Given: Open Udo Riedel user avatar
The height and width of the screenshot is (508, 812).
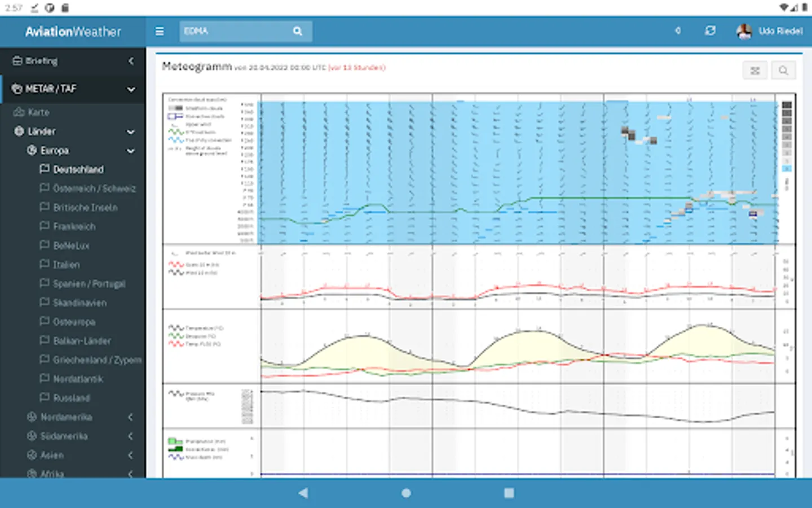Looking at the screenshot, I should tap(744, 31).
